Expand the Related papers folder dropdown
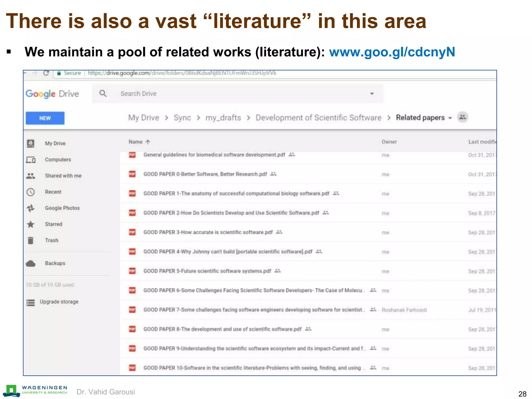This screenshot has height=399, width=532. coord(450,118)
